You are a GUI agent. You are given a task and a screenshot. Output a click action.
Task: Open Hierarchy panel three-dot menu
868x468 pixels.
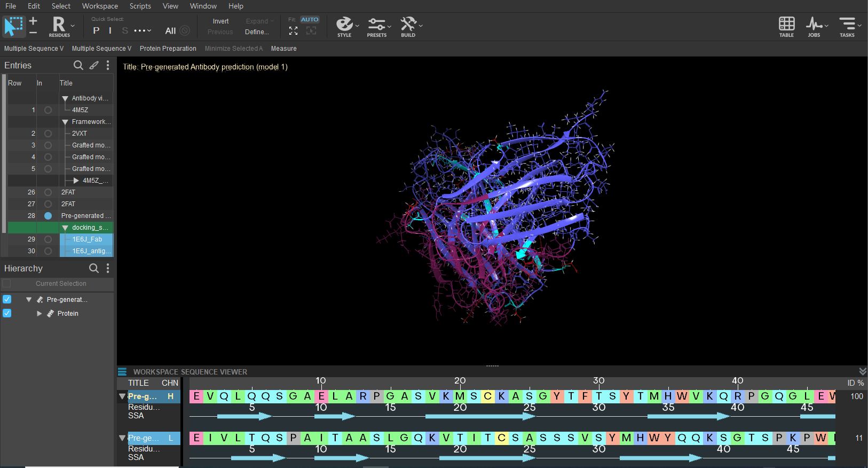pyautogui.click(x=108, y=268)
